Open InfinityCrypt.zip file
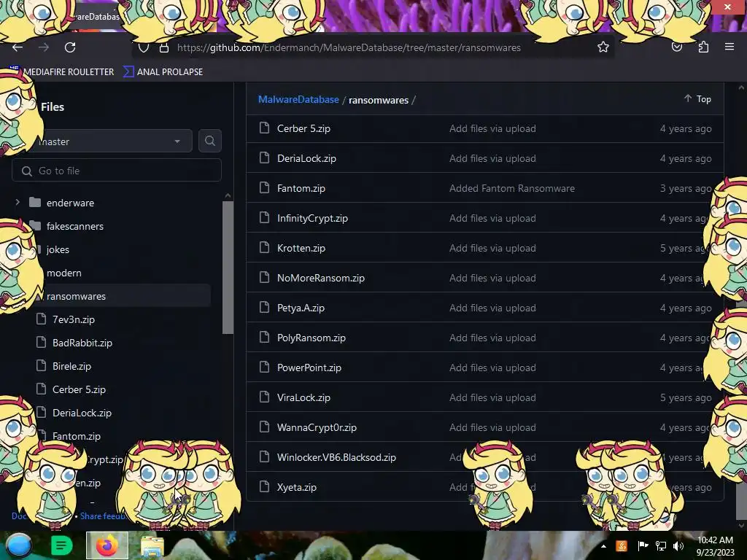747x560 pixels. (312, 218)
